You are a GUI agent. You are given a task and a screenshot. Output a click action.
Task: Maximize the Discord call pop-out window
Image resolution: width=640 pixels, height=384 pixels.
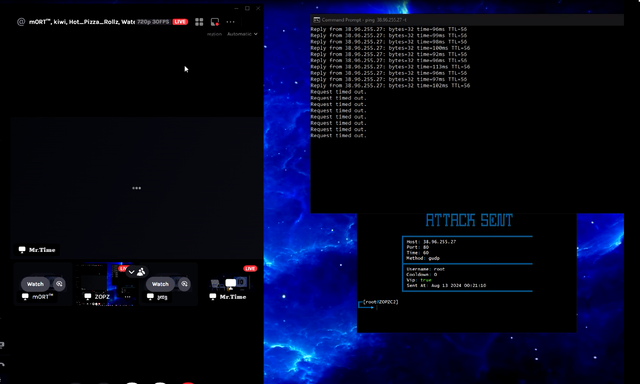point(247,8)
